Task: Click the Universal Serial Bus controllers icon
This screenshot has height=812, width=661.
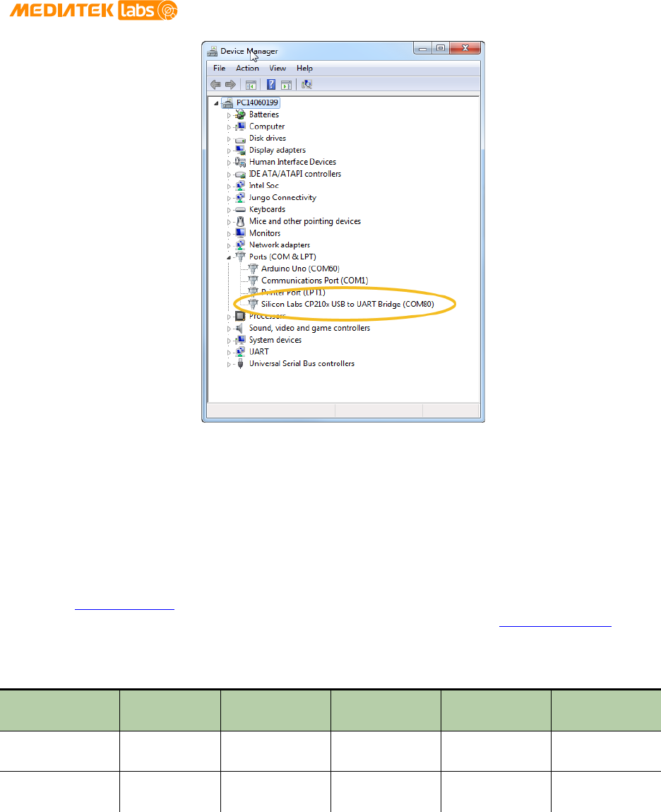Action: point(240,363)
